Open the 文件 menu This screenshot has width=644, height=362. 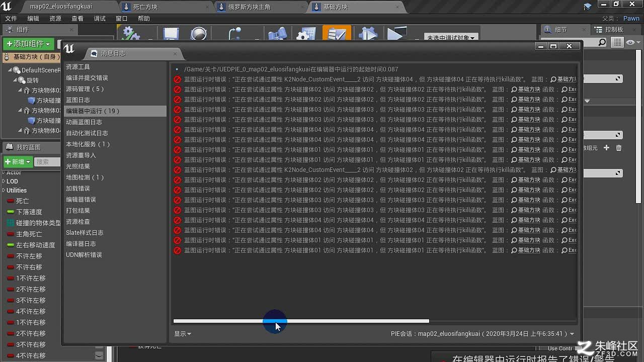pyautogui.click(x=11, y=19)
